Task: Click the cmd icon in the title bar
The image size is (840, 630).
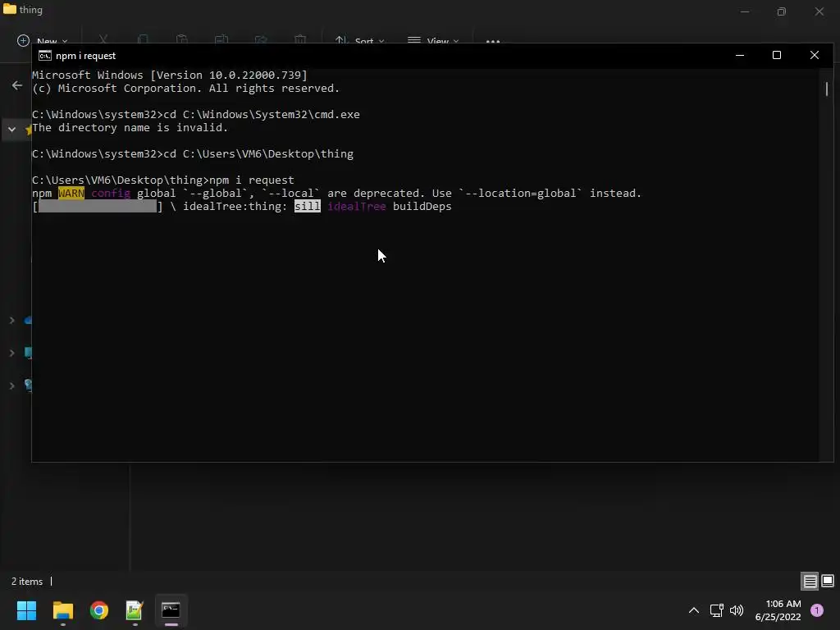Action: [x=45, y=56]
